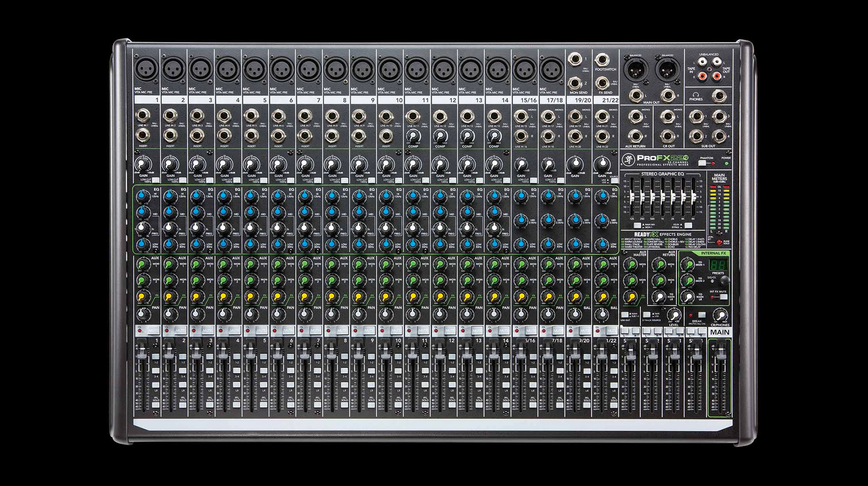Adjust the channel 7 yellow FX send knob
This screenshot has width=868, height=486.
tap(305, 297)
